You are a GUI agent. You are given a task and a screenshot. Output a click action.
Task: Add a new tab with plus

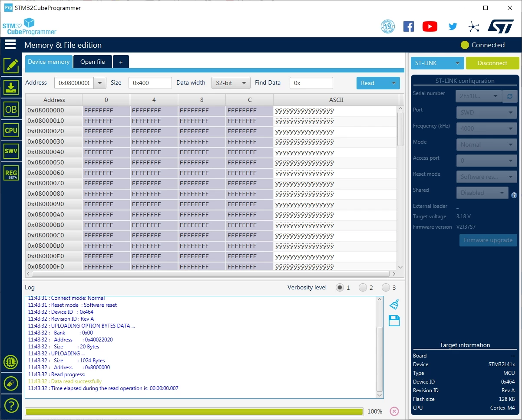click(x=121, y=62)
